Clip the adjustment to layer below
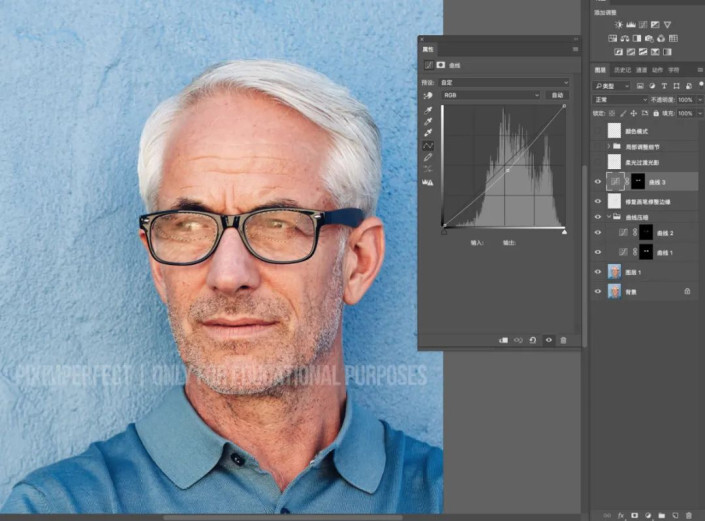 click(503, 340)
